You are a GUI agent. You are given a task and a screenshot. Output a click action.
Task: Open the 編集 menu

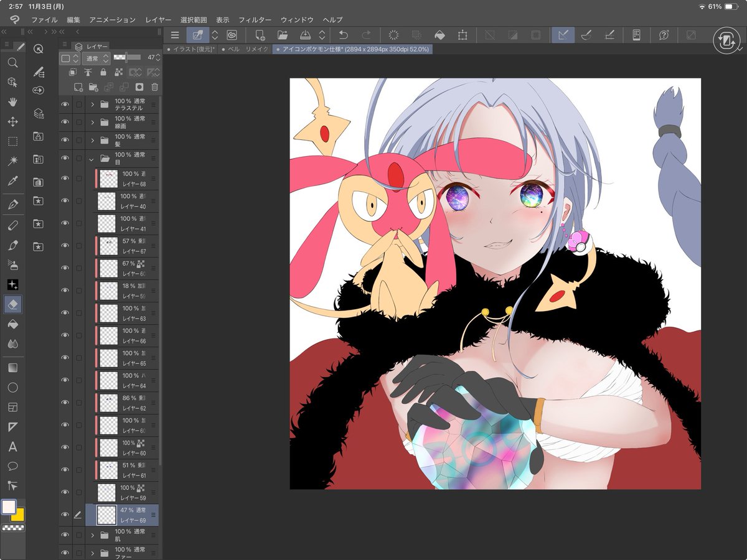(73, 20)
